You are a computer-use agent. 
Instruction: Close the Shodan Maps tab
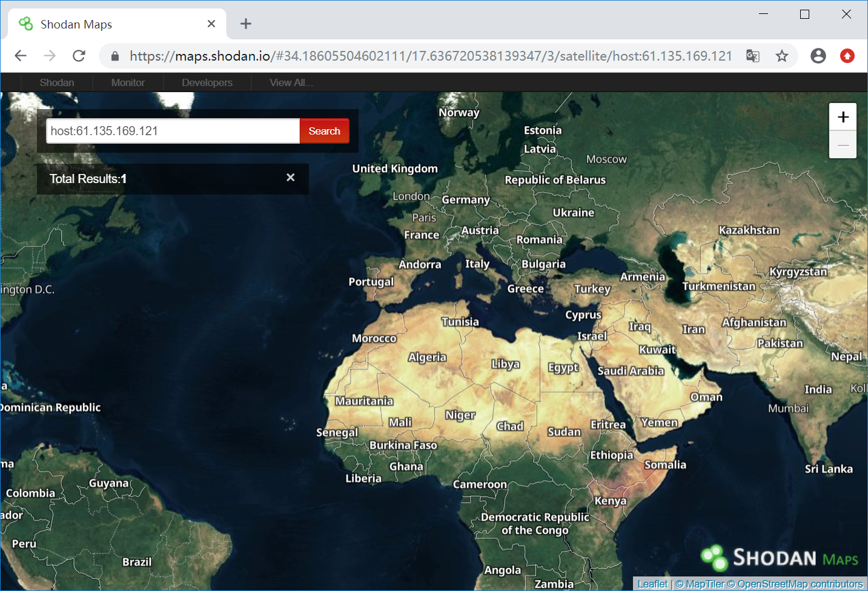click(211, 24)
